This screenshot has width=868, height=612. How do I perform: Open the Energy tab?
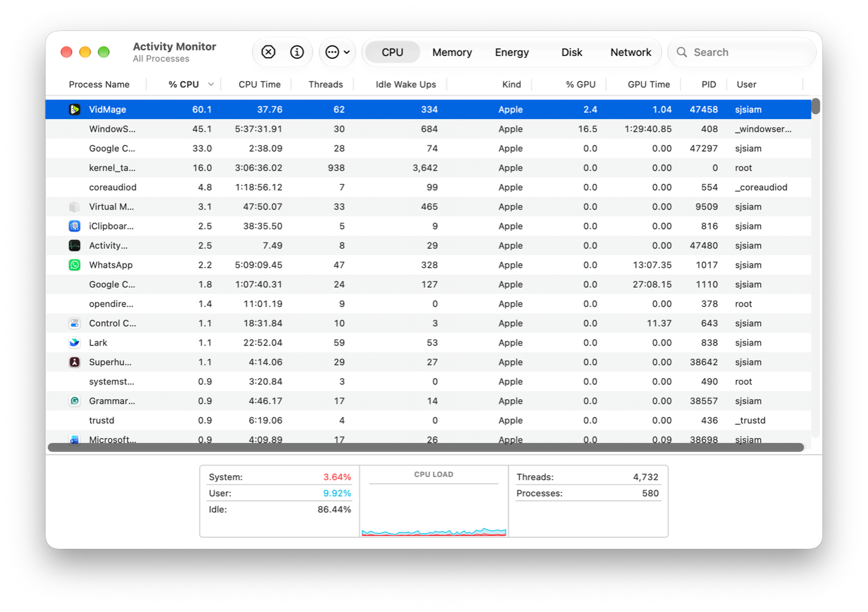(512, 52)
